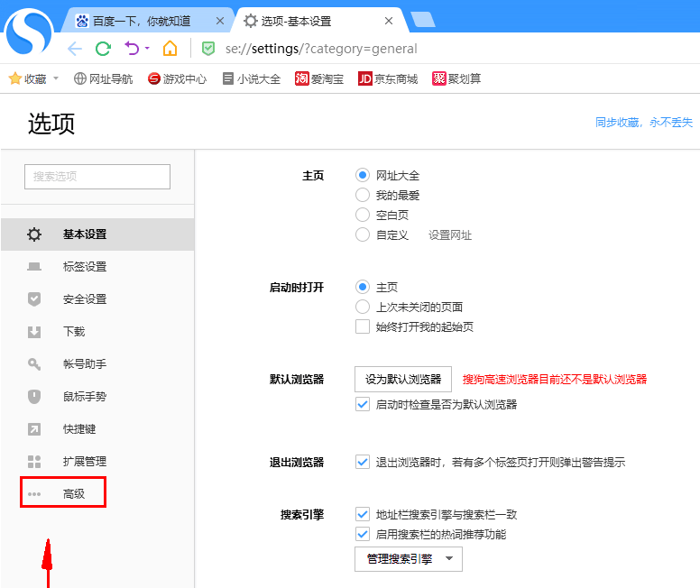Click the 同步收藏，永不丢失 link
The image size is (700, 588).
[x=643, y=123]
